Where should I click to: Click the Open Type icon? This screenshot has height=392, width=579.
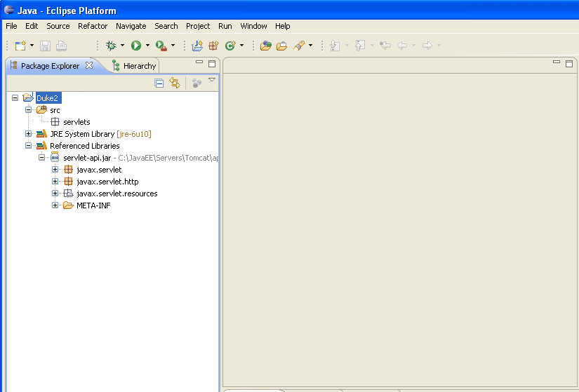point(266,46)
